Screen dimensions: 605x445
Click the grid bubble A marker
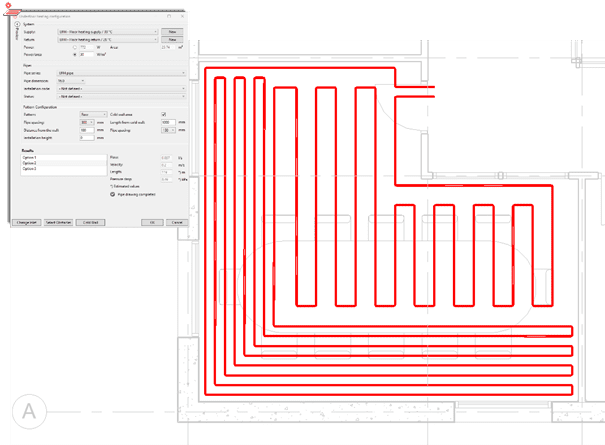[30, 412]
